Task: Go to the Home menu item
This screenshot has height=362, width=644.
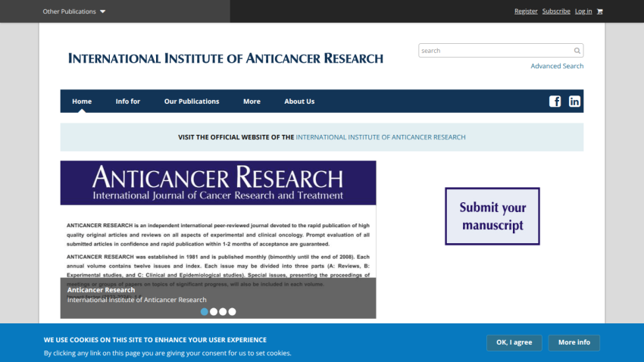Action: (82, 101)
